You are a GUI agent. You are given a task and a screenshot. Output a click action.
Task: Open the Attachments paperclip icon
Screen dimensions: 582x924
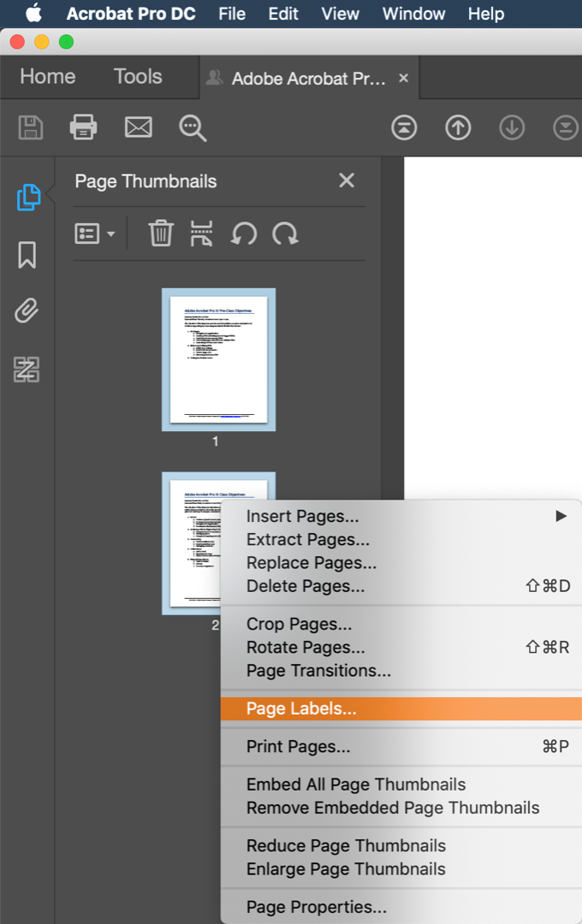click(x=27, y=311)
